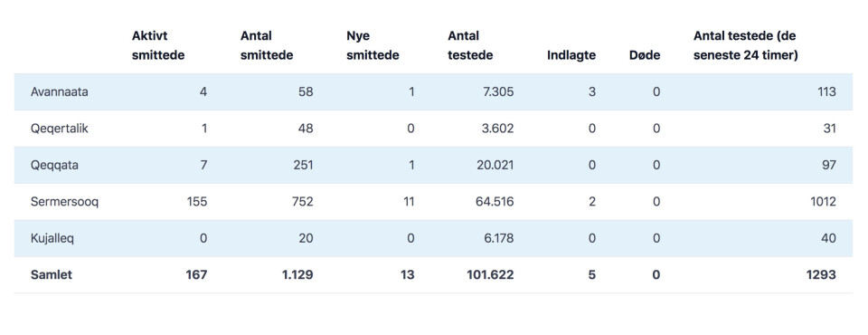Select Qeqqata's 24-hour tested value 97
This screenshot has height=335, width=868.
pos(829,166)
